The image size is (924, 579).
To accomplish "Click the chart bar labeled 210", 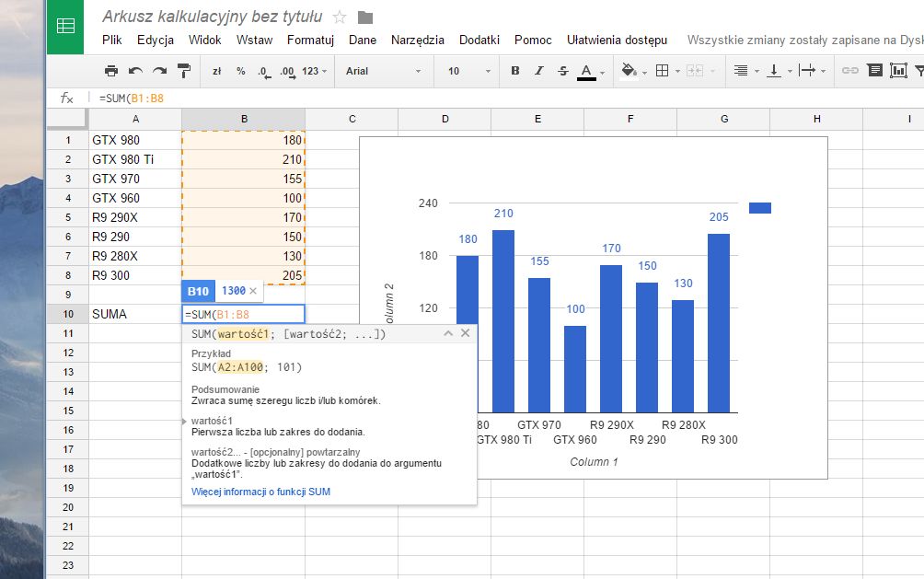I will pos(503,321).
